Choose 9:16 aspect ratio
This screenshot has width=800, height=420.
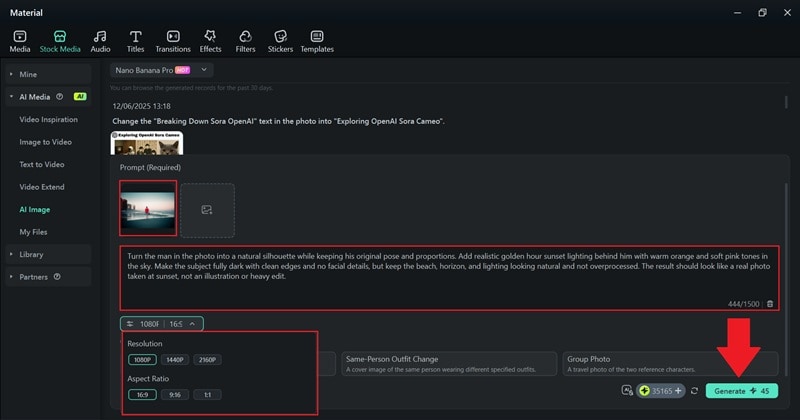(x=174, y=395)
